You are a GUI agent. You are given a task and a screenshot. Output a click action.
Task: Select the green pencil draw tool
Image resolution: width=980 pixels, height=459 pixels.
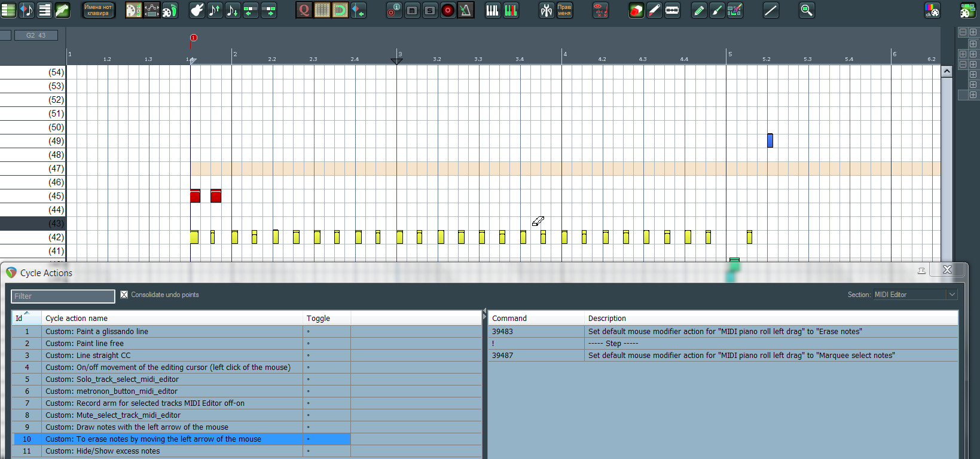(x=699, y=10)
